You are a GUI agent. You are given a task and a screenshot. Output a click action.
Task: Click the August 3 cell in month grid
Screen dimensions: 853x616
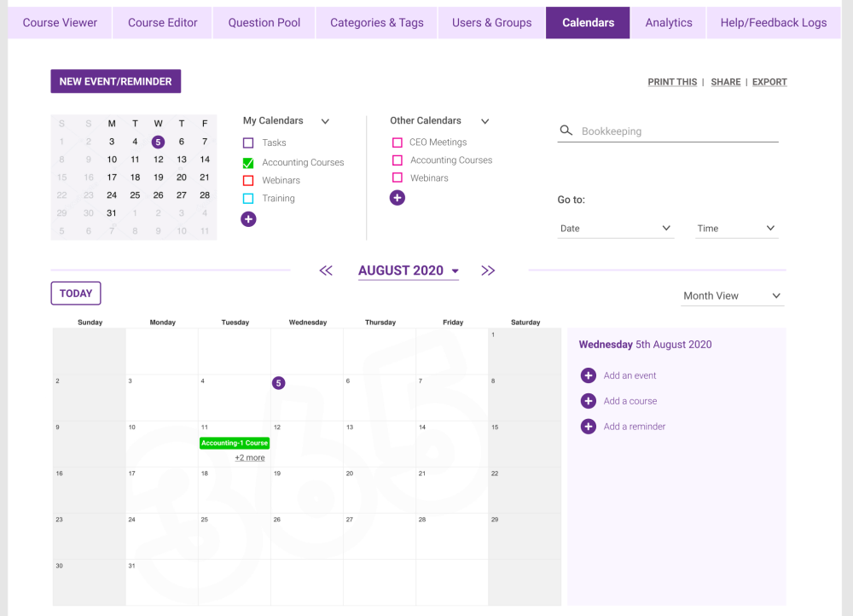click(162, 398)
